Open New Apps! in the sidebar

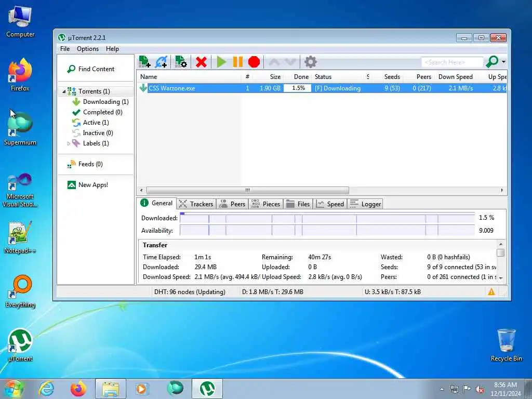(88, 185)
